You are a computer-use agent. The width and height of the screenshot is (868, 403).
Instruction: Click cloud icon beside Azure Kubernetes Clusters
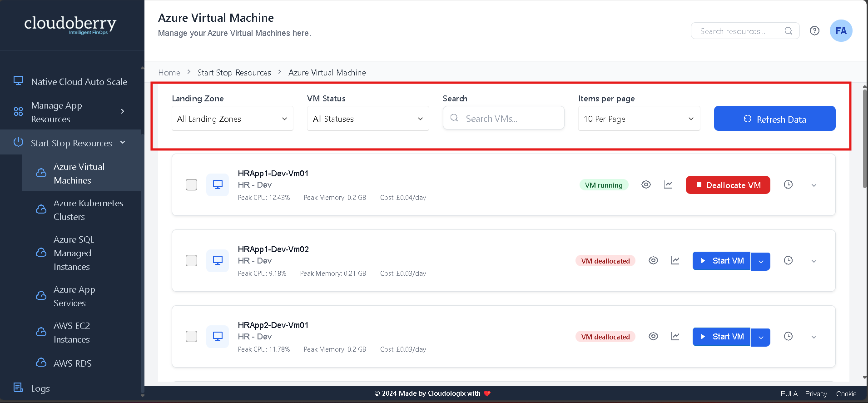(x=41, y=209)
